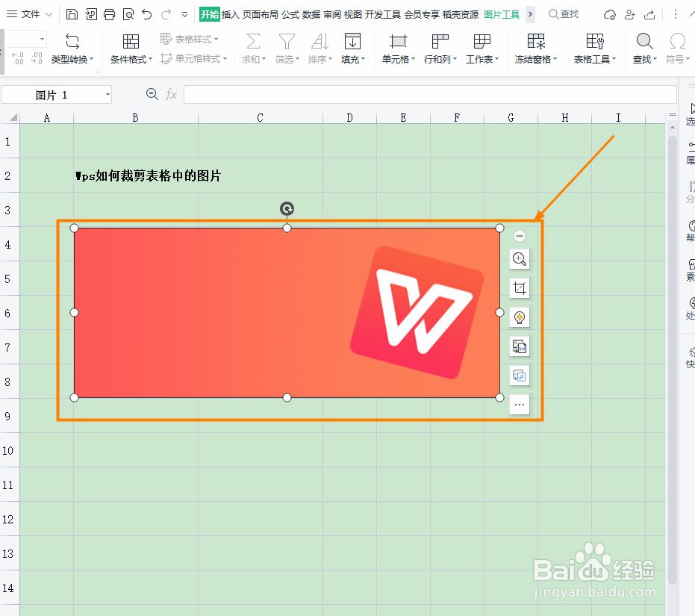Open the 开始 Home tab

click(210, 15)
